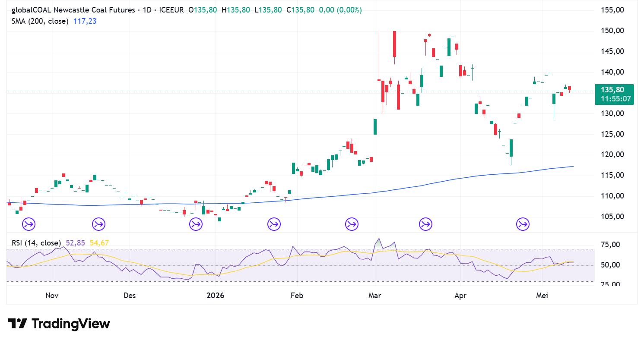Select the SMA (200, close) indicator label
This screenshot has height=343, width=644.
40,21
